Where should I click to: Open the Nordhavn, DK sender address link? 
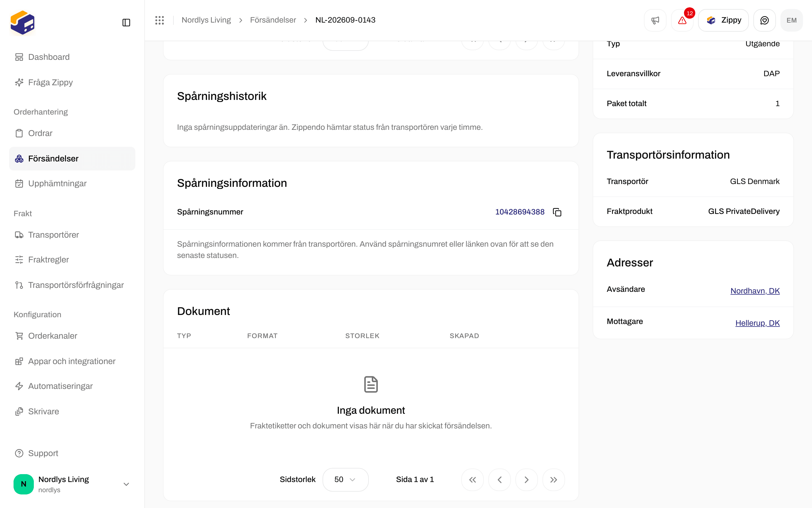click(x=755, y=291)
